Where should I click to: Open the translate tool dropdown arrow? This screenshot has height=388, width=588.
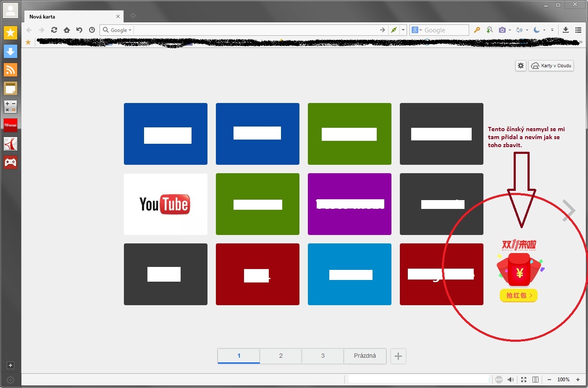pyautogui.click(x=527, y=30)
